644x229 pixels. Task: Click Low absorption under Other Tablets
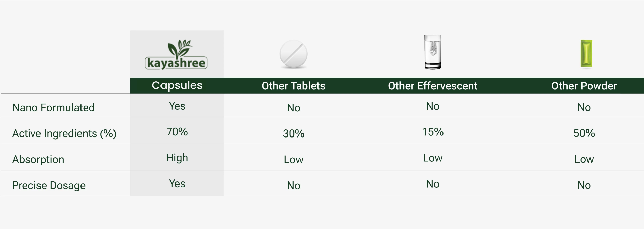(293, 160)
